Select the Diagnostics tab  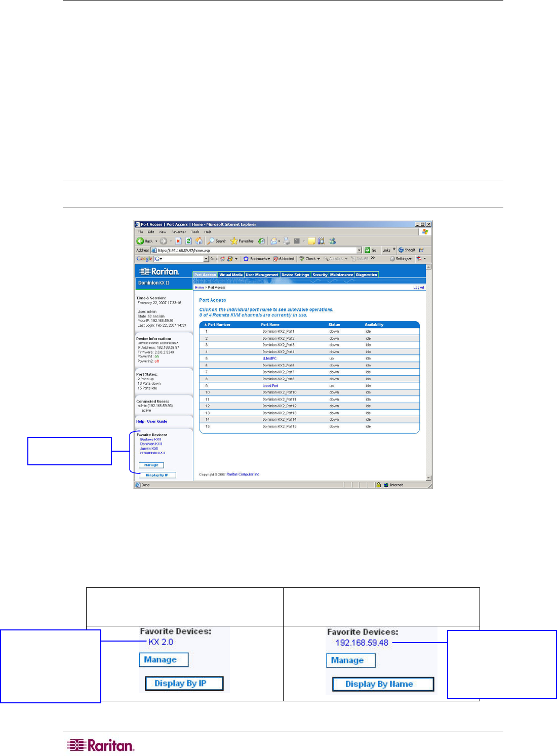[367, 275]
